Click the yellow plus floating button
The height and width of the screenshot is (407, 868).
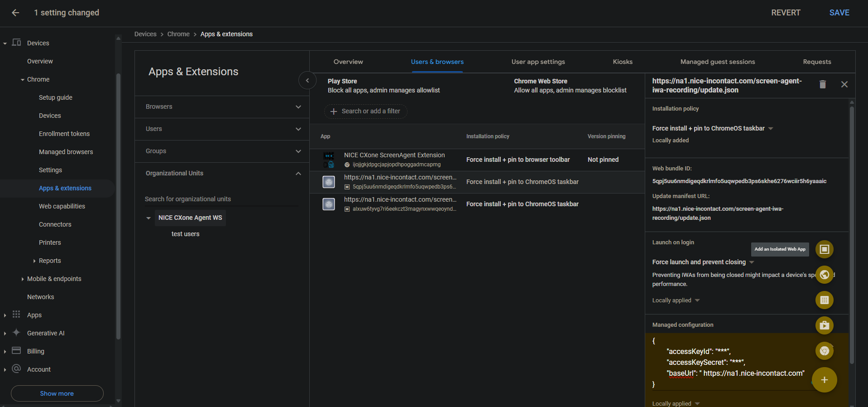(824, 380)
